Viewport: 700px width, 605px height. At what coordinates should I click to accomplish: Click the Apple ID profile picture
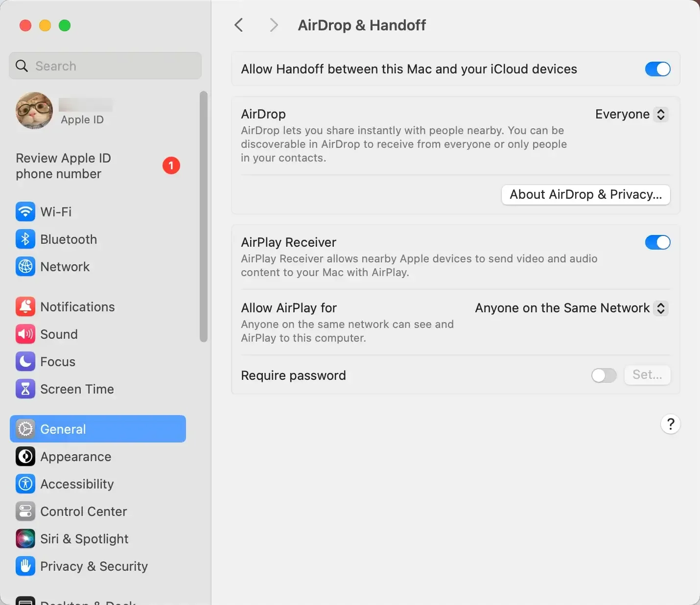[34, 111]
